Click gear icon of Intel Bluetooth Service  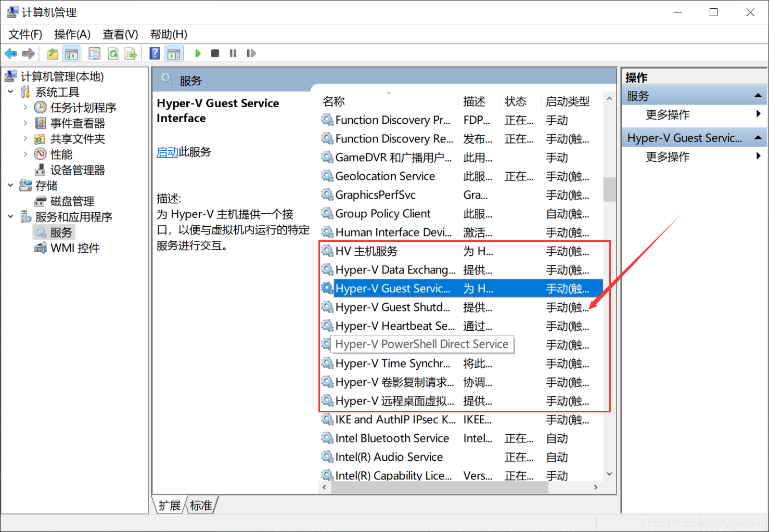coord(327,438)
